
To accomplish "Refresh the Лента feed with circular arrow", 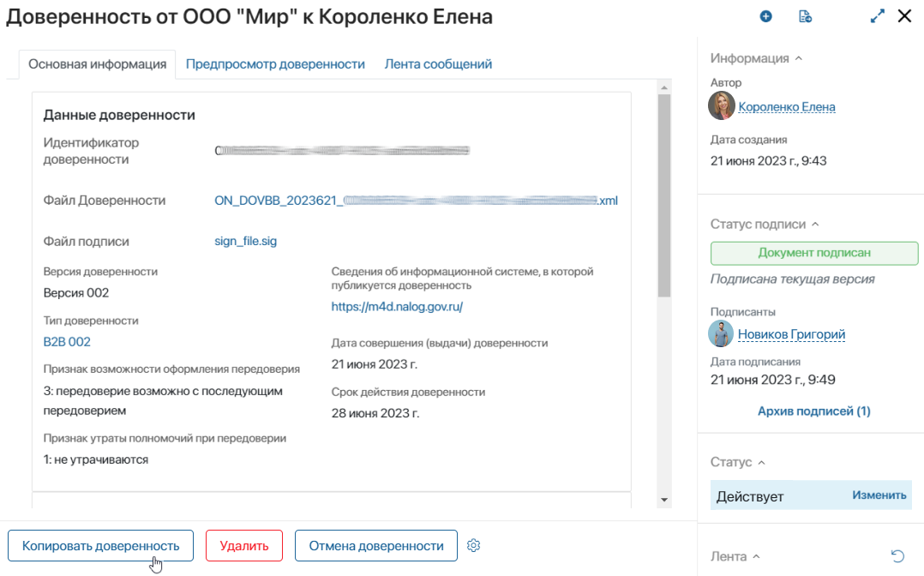I will (897, 556).
